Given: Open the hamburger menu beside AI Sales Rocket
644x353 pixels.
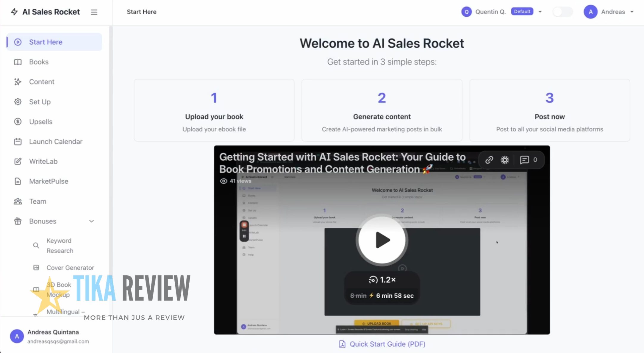Looking at the screenshot, I should pyautogui.click(x=94, y=12).
